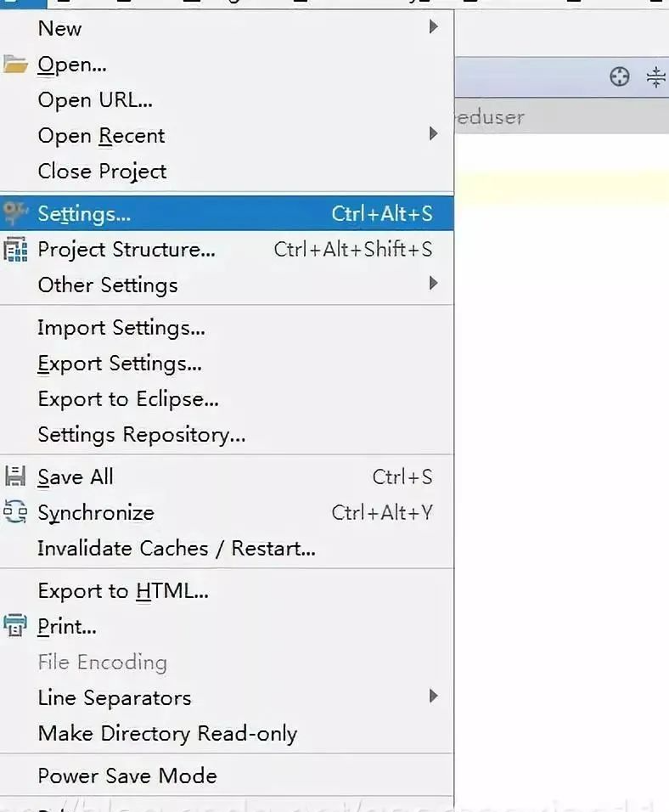The height and width of the screenshot is (812, 669).
Task: Expand the New submenu arrow
Action: click(x=433, y=27)
